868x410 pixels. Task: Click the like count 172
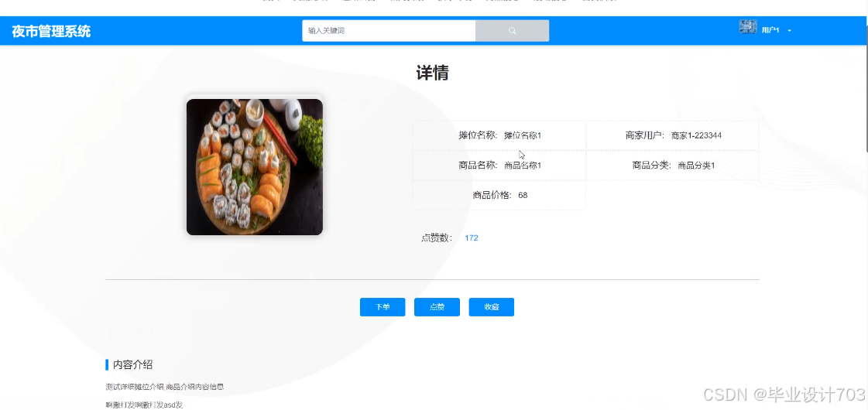[x=472, y=238]
